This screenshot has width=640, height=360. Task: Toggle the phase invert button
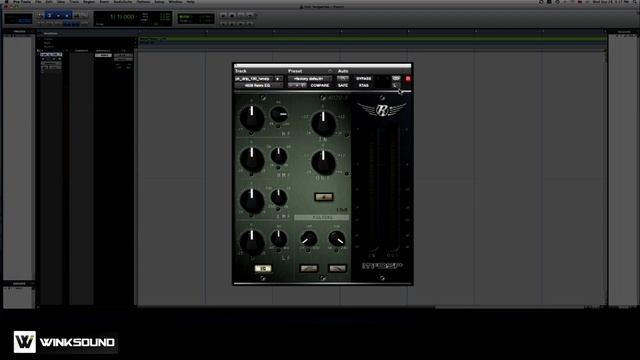[324, 197]
